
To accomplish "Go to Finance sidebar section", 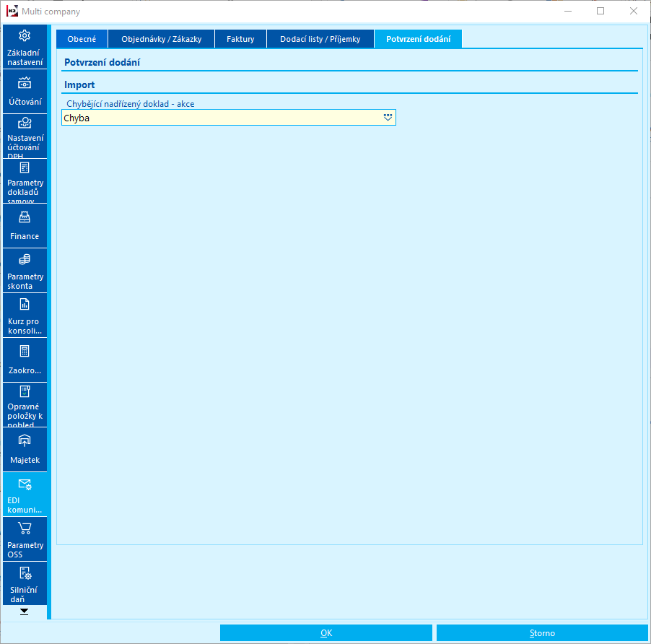I will click(25, 225).
